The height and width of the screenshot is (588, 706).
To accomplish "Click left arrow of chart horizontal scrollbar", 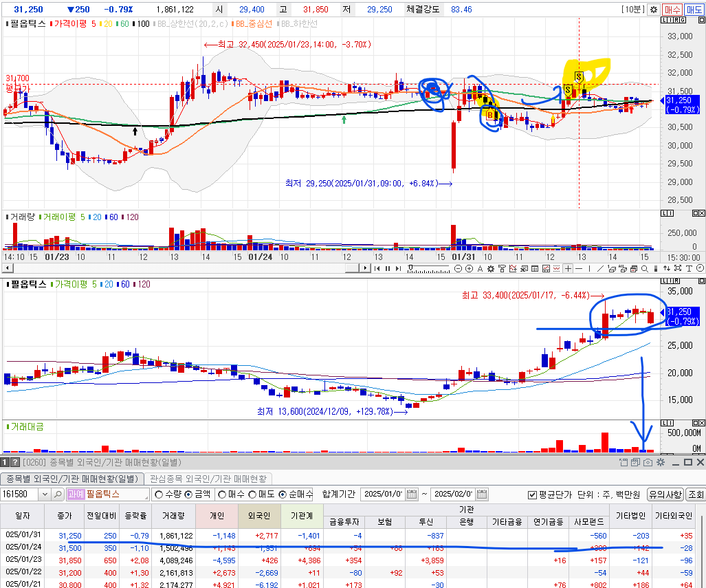I will click(x=7, y=268).
